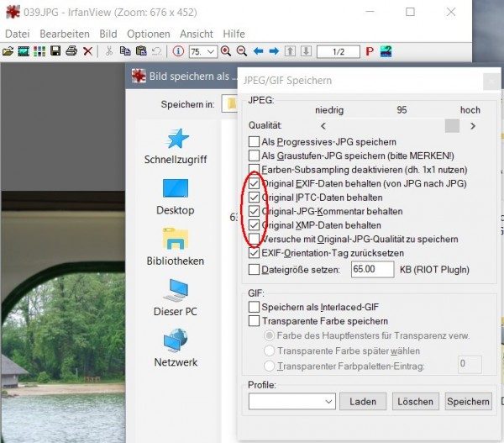Click the Paste clipboard icon
Image resolution: width=504 pixels, height=443 pixels.
pos(141,51)
